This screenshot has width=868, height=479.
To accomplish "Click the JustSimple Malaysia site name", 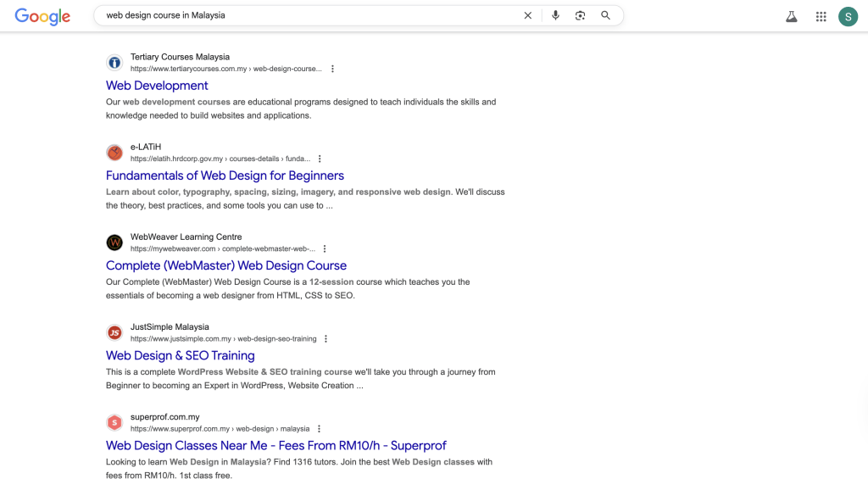I will point(170,326).
